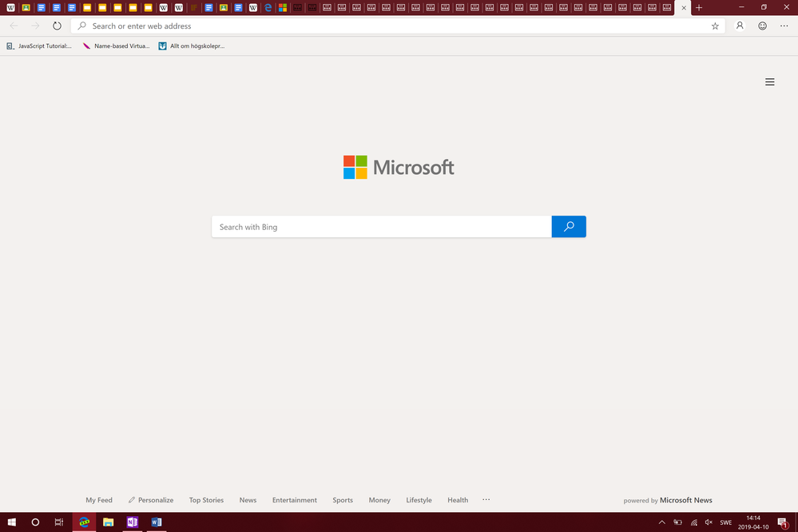
Task: Show hidden system tray icons
Action: tap(661, 522)
